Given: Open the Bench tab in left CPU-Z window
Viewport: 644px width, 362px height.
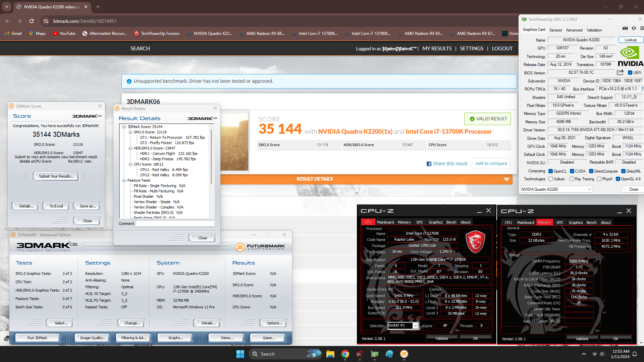Looking at the screenshot, I should (451, 222).
